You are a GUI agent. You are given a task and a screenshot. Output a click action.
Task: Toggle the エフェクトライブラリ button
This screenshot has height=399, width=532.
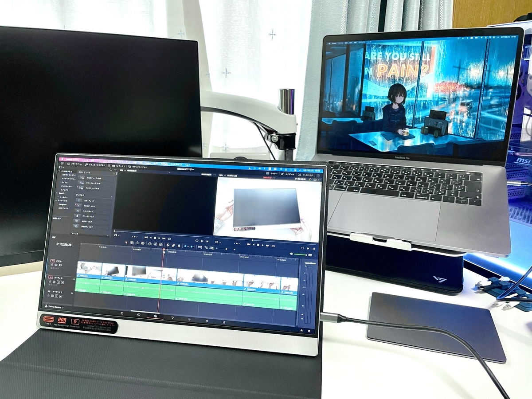click(94, 164)
